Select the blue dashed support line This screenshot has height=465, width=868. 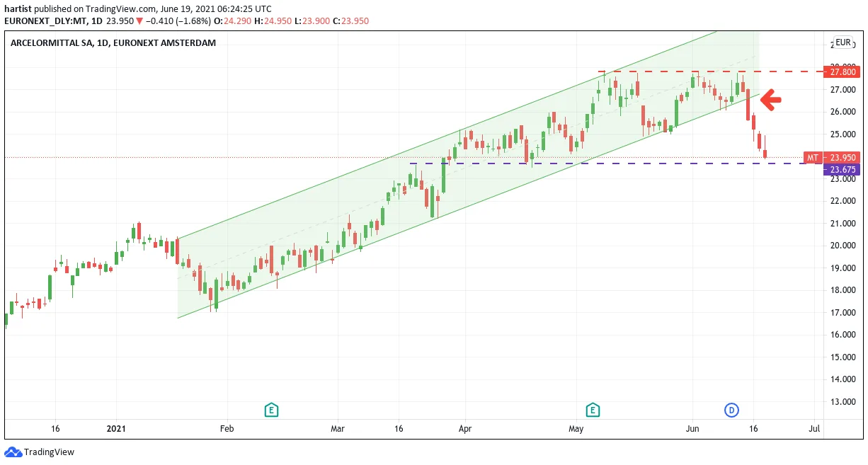pos(616,163)
